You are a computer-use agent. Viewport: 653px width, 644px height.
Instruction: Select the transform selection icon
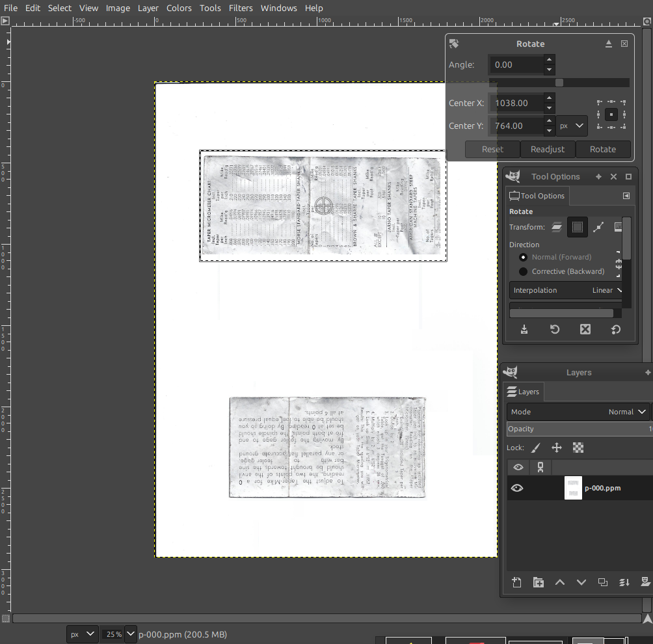coord(577,227)
